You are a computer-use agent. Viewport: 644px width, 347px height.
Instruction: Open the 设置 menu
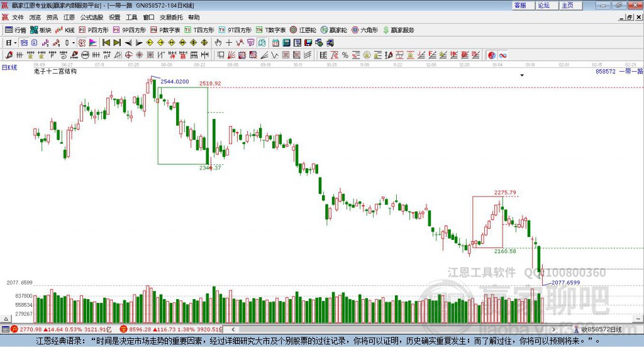[x=114, y=17]
